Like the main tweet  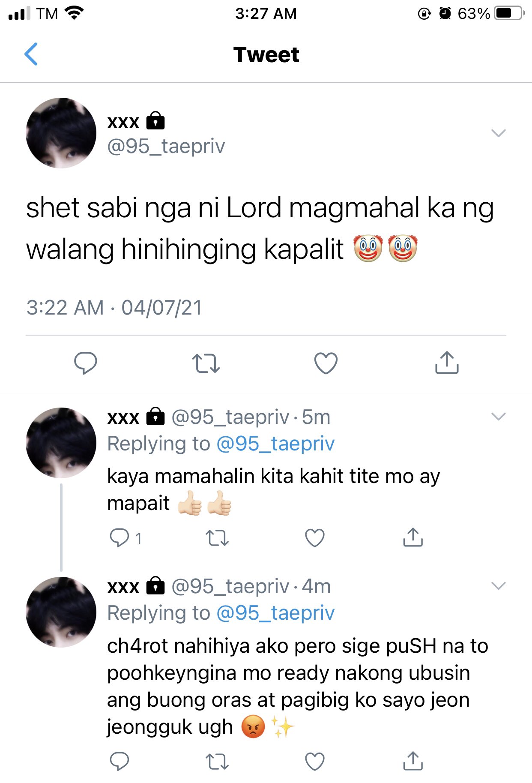(326, 363)
